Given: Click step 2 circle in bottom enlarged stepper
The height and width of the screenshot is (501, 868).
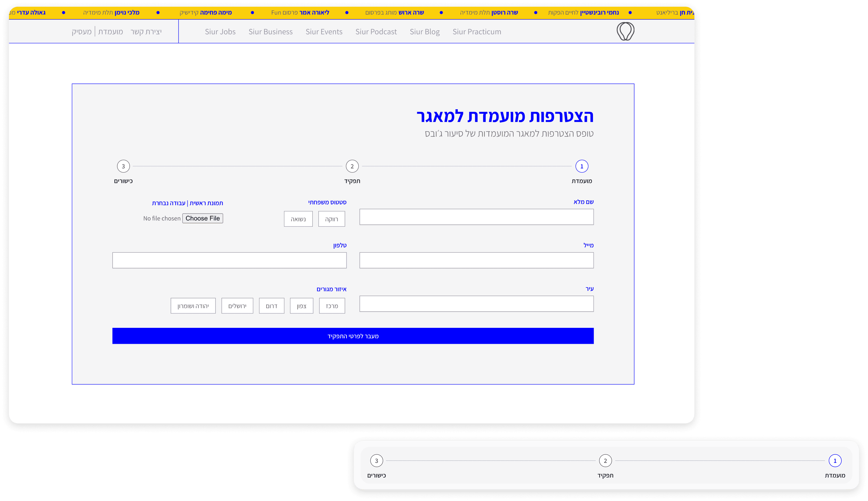Looking at the screenshot, I should 605,461.
